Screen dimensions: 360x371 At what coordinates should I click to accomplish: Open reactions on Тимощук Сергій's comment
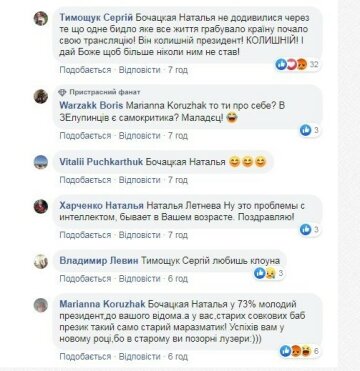(297, 64)
